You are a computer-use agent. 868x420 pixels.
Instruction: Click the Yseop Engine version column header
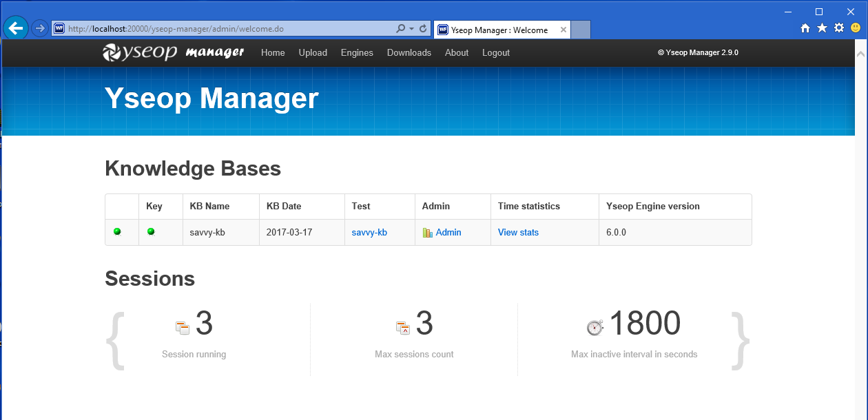tap(675, 207)
